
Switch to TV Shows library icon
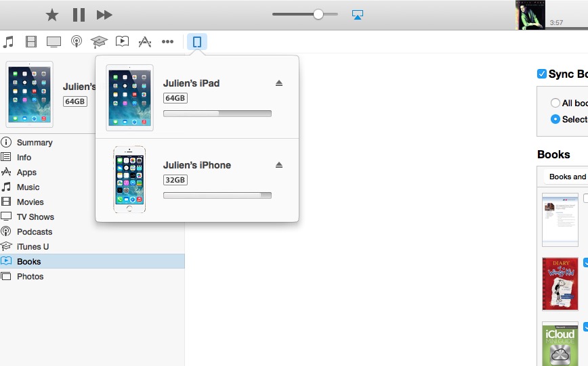pyautogui.click(x=54, y=41)
